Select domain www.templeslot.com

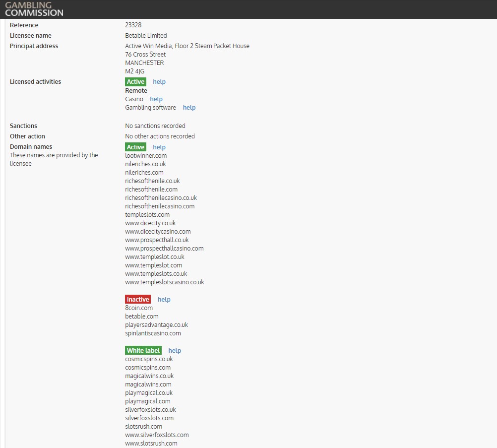click(x=153, y=265)
